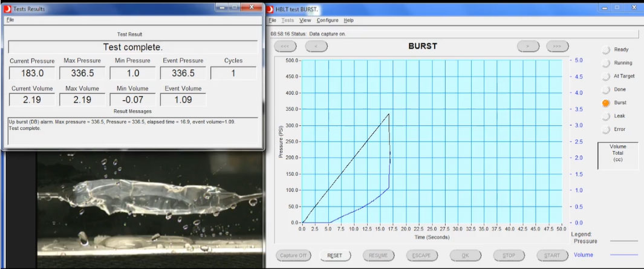
Task: Open the View menu
Action: click(x=305, y=20)
